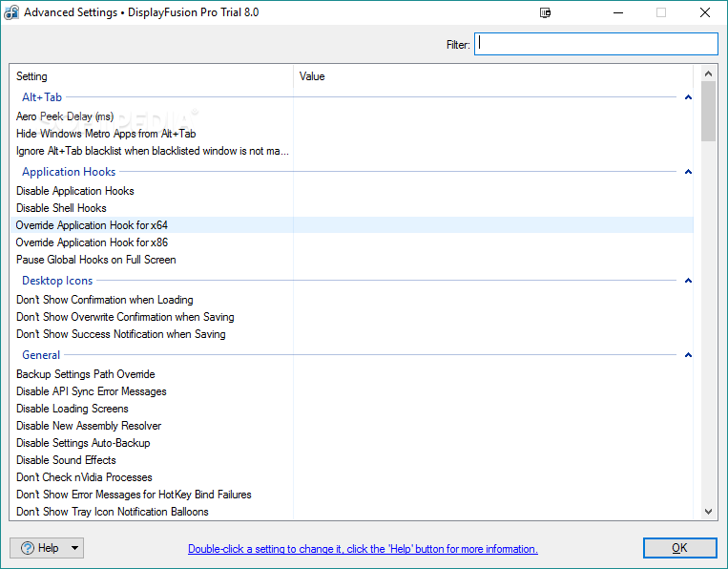Click the DisplayFusion app icon in title bar
This screenshot has width=728, height=569.
coord(11,12)
